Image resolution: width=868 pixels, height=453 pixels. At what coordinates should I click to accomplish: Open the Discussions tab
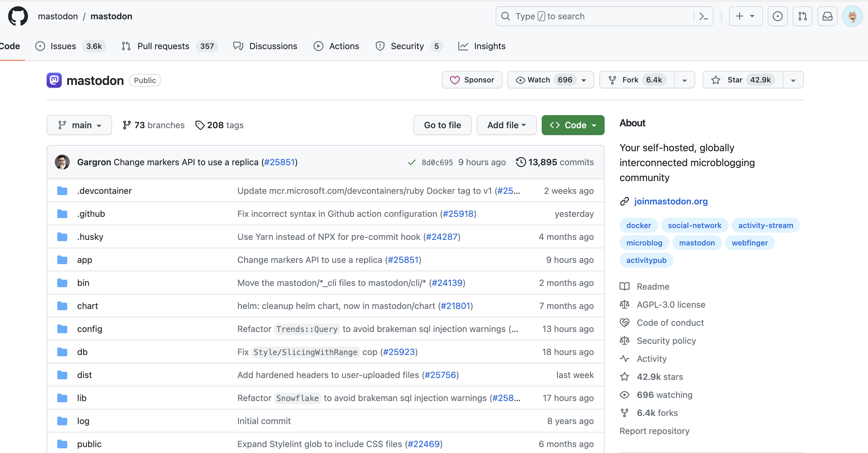265,46
